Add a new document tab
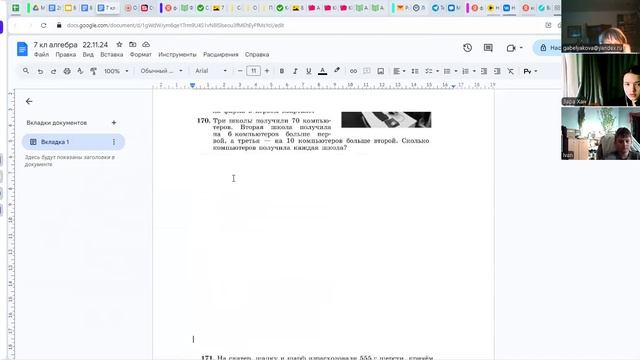The height and width of the screenshot is (360, 640). [x=114, y=122]
